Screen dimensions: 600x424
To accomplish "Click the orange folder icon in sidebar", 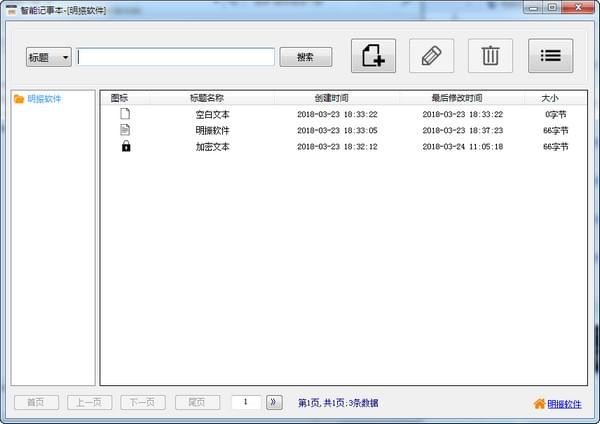I will point(19,99).
